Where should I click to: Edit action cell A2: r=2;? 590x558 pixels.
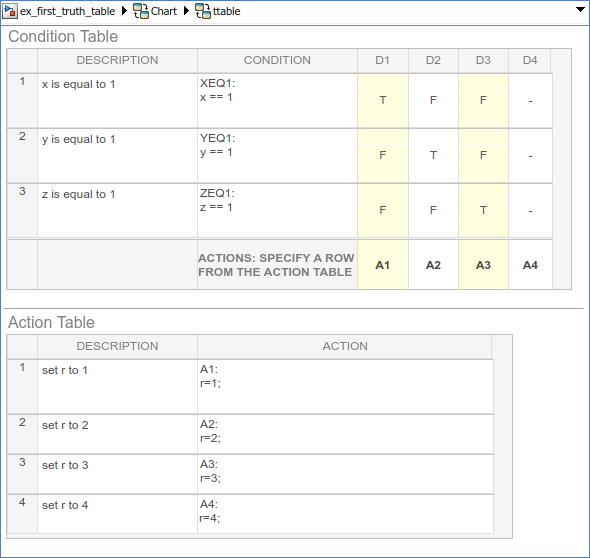tap(345, 435)
